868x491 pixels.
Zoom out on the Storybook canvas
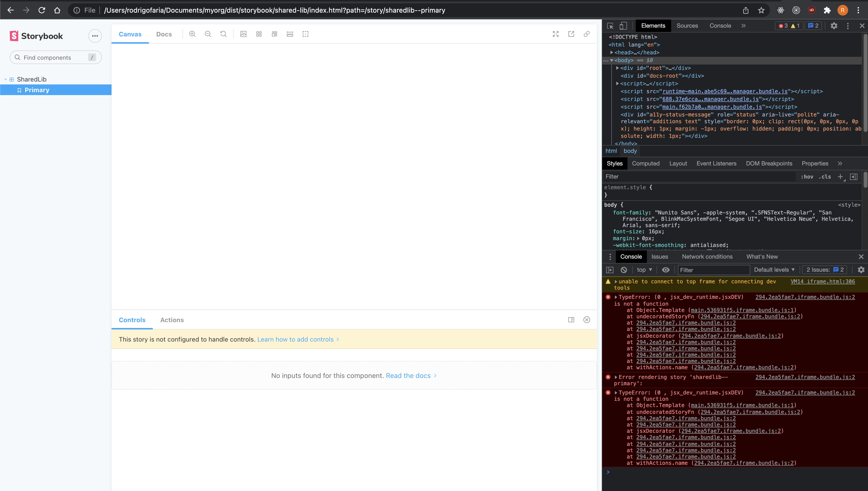(208, 34)
